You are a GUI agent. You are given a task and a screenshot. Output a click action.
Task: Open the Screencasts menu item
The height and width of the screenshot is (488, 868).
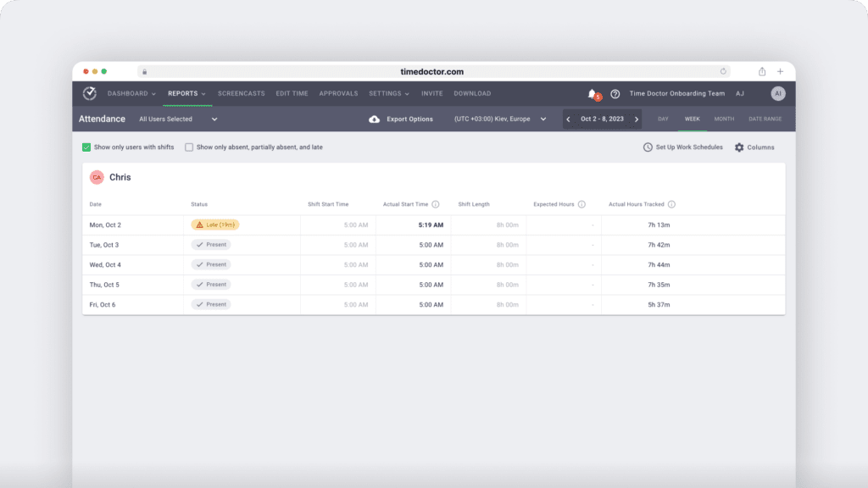(242, 93)
